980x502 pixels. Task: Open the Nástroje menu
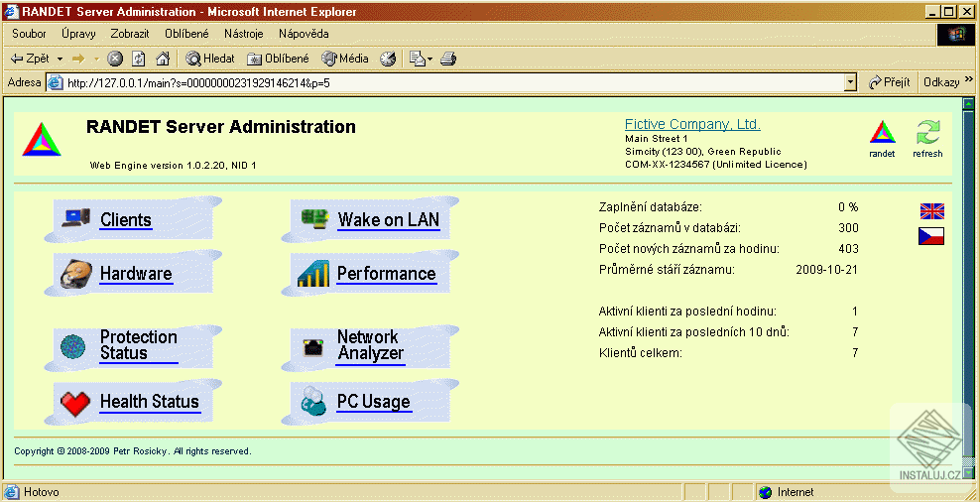coord(244,34)
